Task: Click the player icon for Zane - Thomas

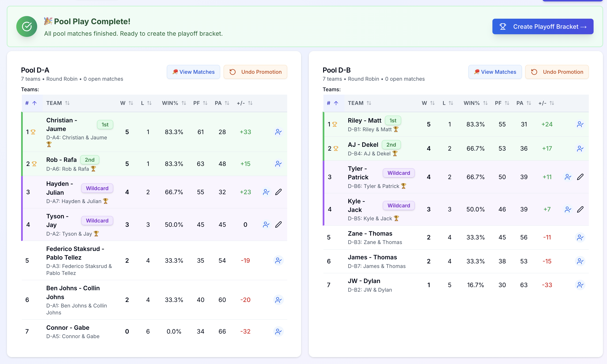Action: 580,237
